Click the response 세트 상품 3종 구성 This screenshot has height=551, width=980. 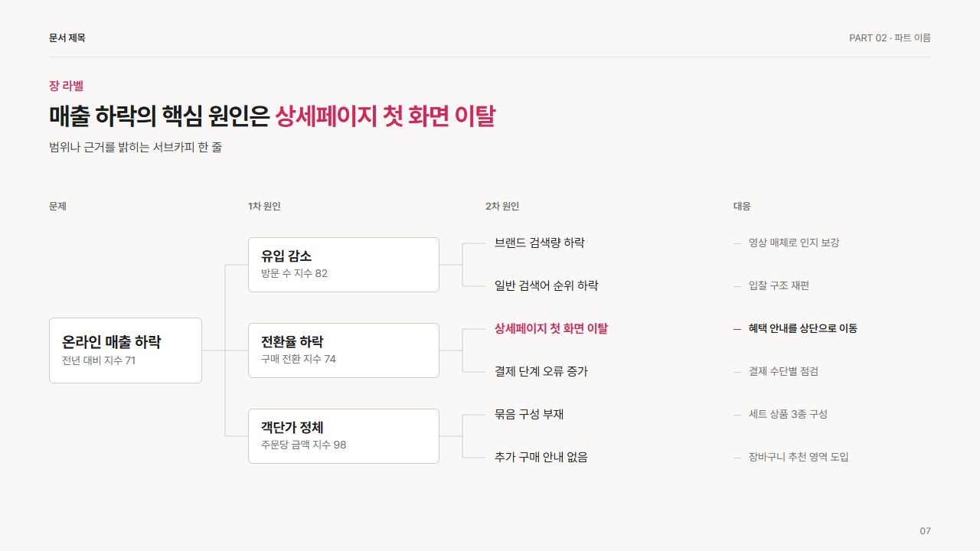pyautogui.click(x=788, y=414)
